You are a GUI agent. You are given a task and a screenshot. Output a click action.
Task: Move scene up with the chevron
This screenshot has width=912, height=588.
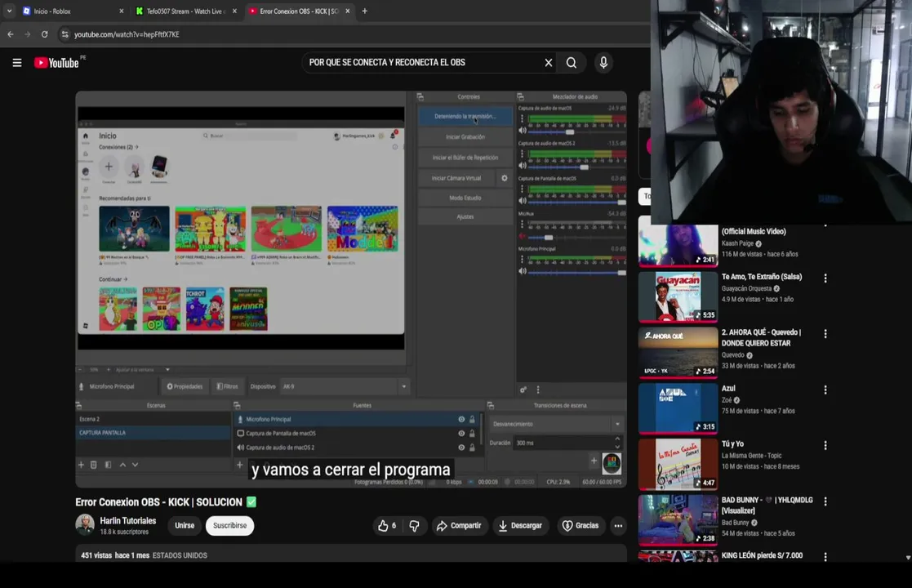click(x=122, y=465)
